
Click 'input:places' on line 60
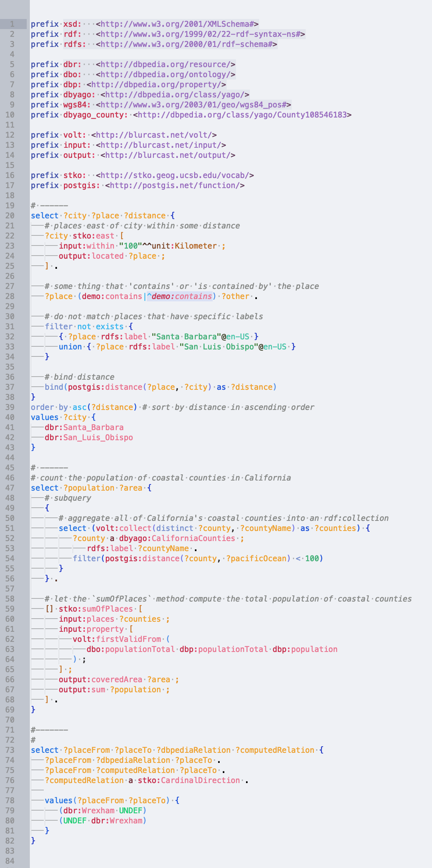86,619
